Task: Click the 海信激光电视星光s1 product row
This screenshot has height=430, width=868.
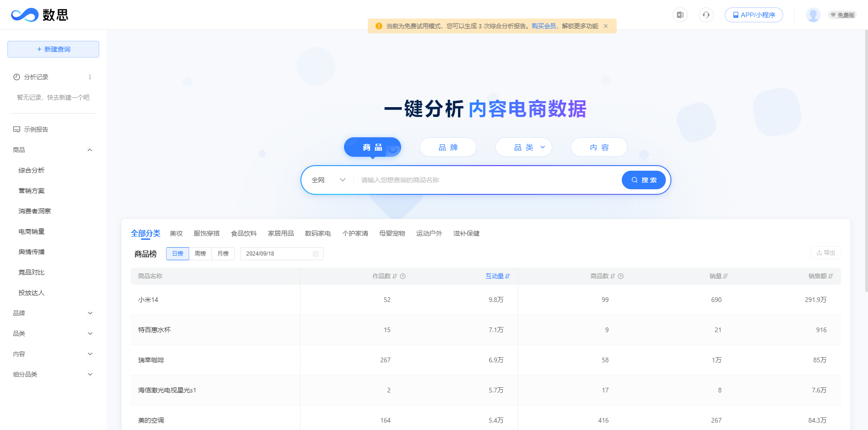Action: (x=486, y=390)
